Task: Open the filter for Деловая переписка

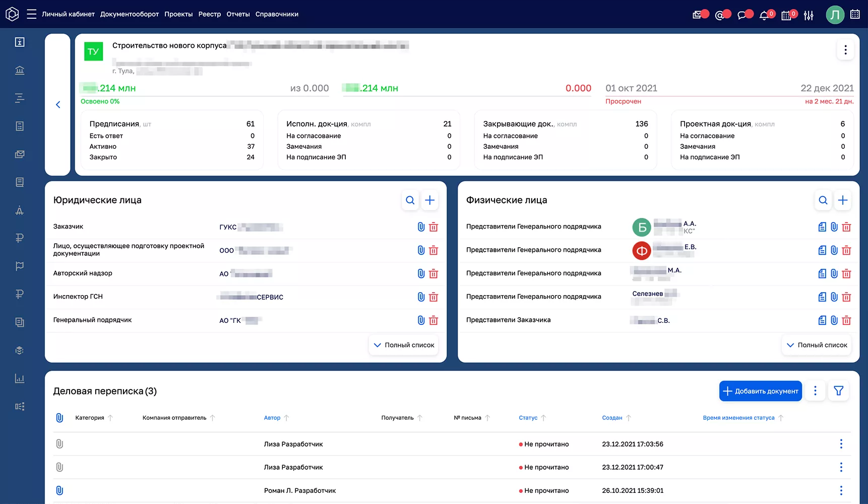Action: point(838,391)
